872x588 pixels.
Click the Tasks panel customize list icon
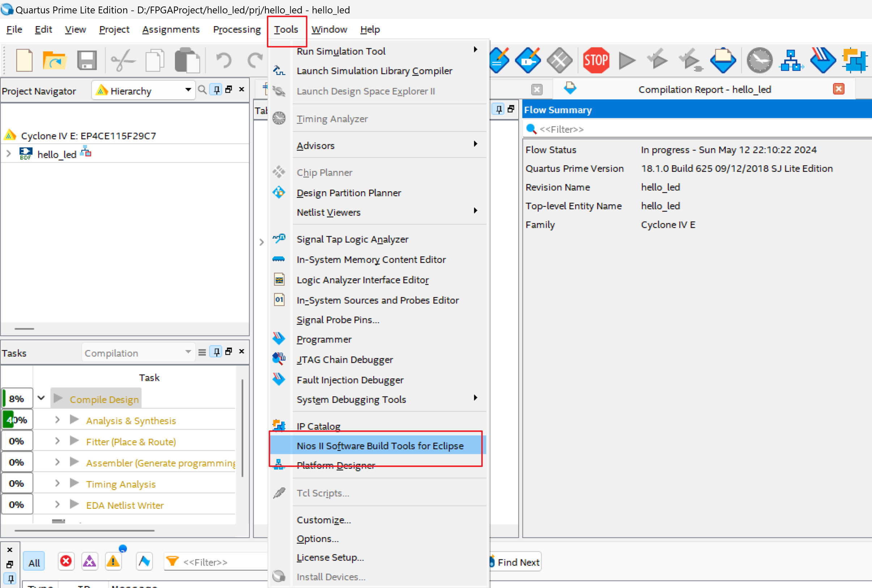[x=202, y=352]
